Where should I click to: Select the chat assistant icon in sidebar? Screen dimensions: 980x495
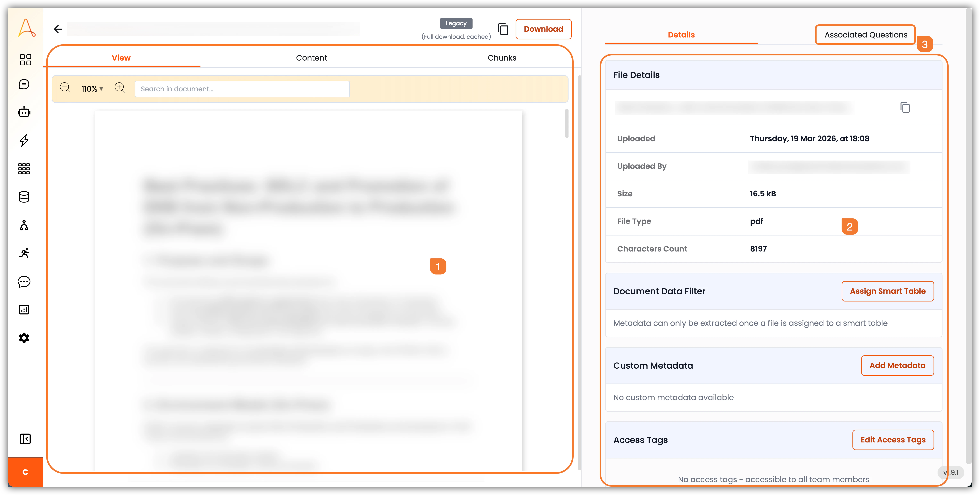pyautogui.click(x=24, y=84)
